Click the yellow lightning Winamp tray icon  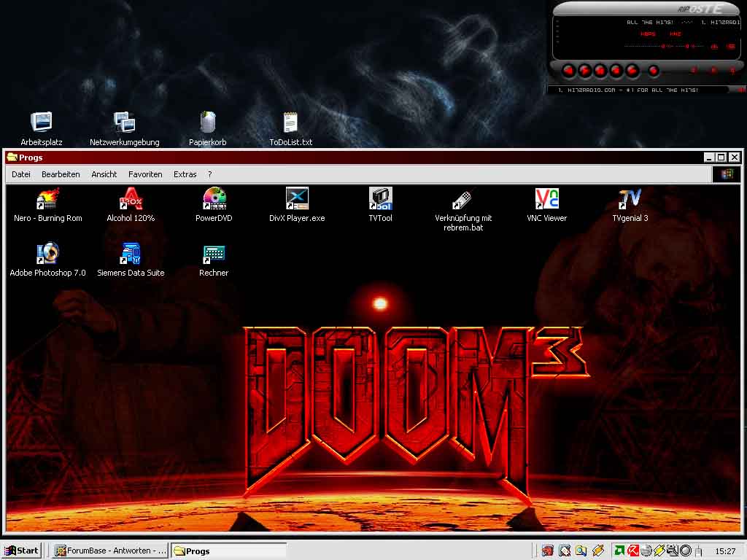pyautogui.click(x=659, y=551)
